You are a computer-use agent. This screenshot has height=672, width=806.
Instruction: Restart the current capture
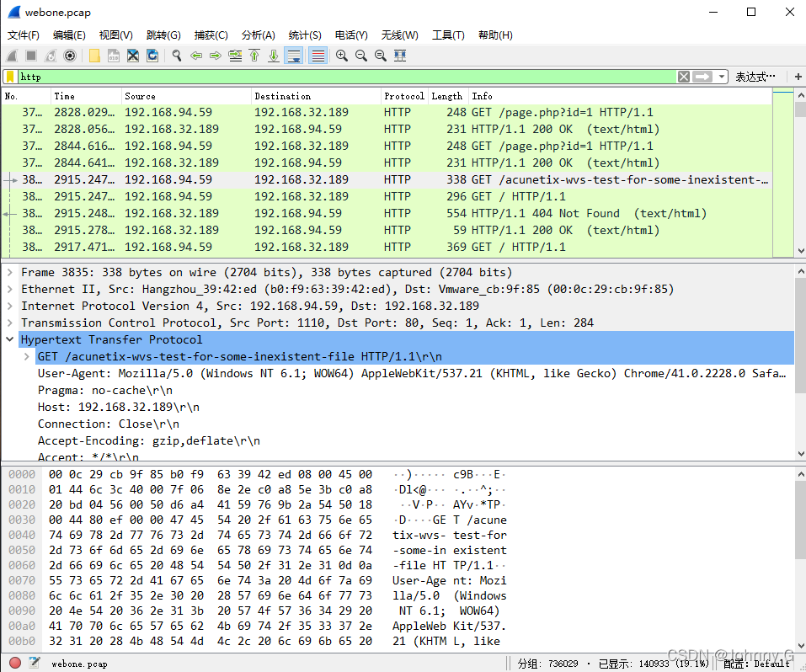pos(51,56)
